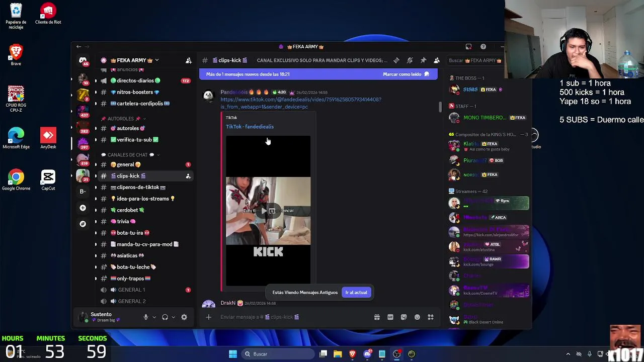Click the plus attach file icon
Viewport: 644px width, 362px height.
pyautogui.click(x=209, y=317)
